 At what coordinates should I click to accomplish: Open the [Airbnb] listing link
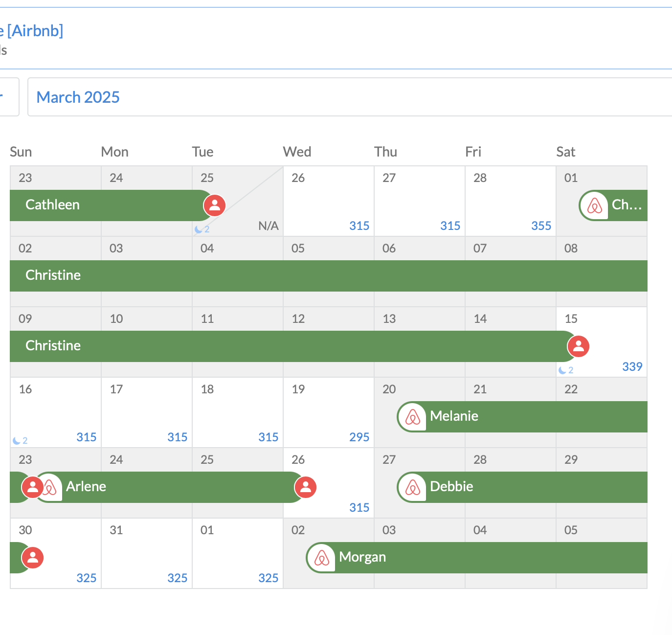click(x=34, y=31)
